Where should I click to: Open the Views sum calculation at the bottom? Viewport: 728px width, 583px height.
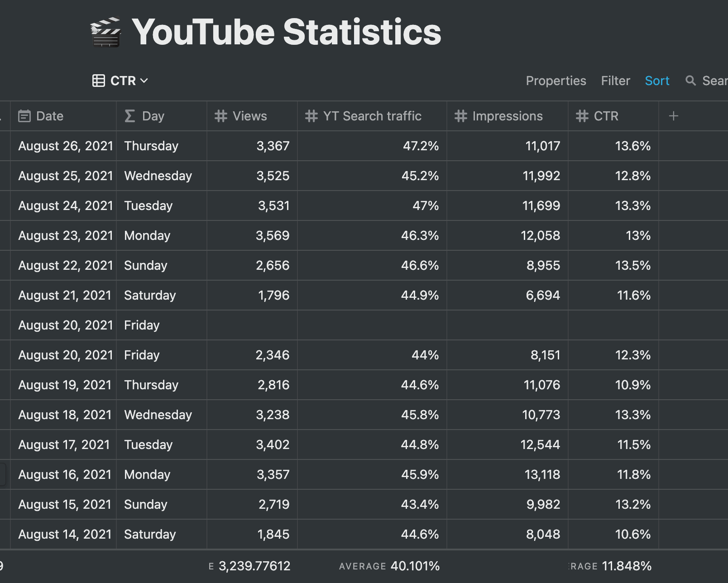coord(255,566)
